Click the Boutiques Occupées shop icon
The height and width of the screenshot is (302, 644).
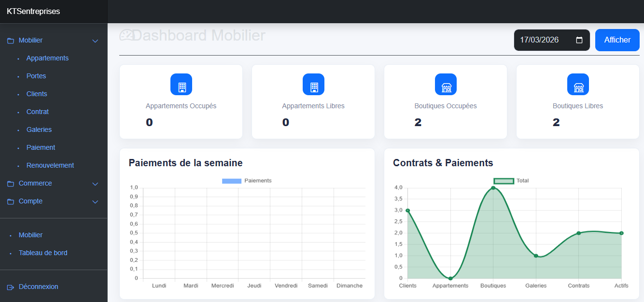[x=446, y=84]
